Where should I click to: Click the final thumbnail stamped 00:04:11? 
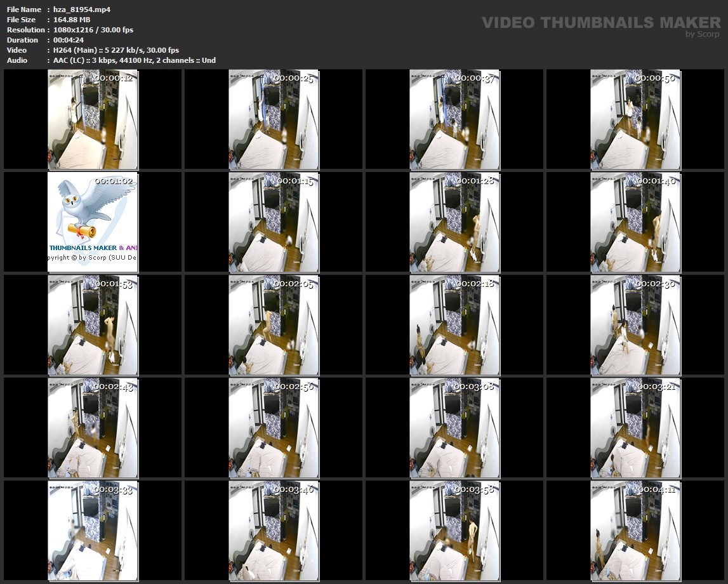[x=635, y=530]
